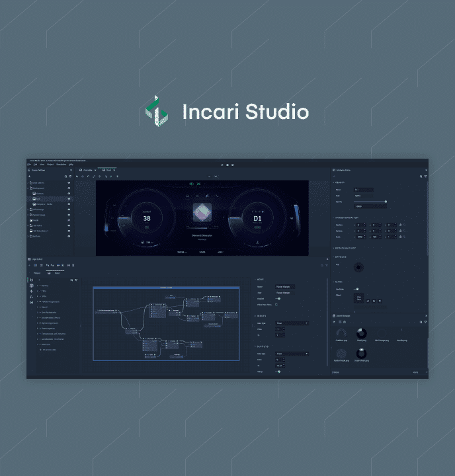This screenshot has height=476, width=455.
Task: Click the music note icon in the dashboard preview
Action: (x=207, y=196)
